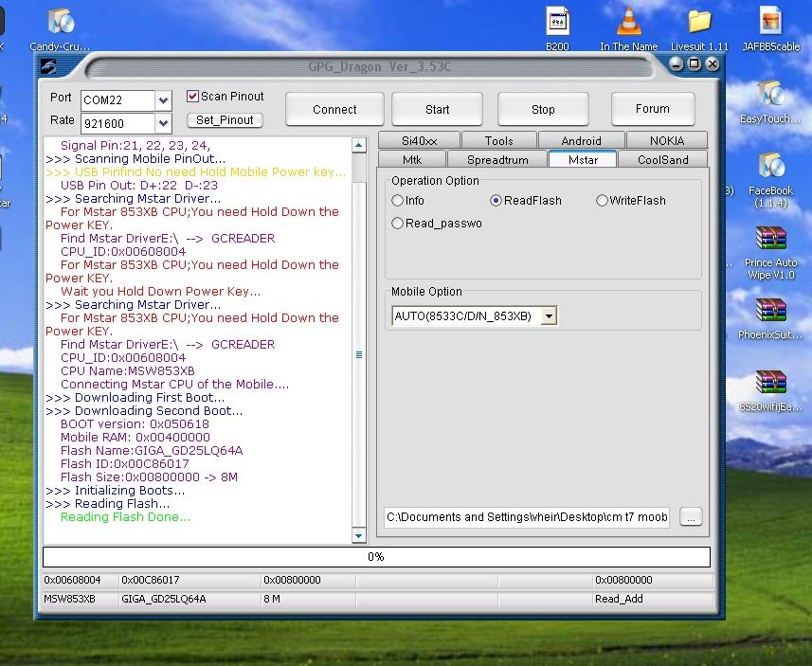The image size is (812, 666).
Task: Switch to the Android tab
Action: pos(581,140)
